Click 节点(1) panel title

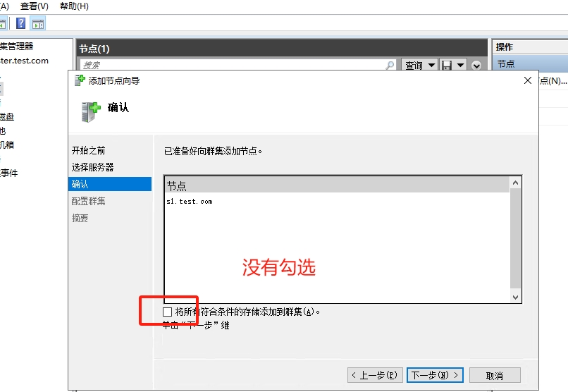94,49
